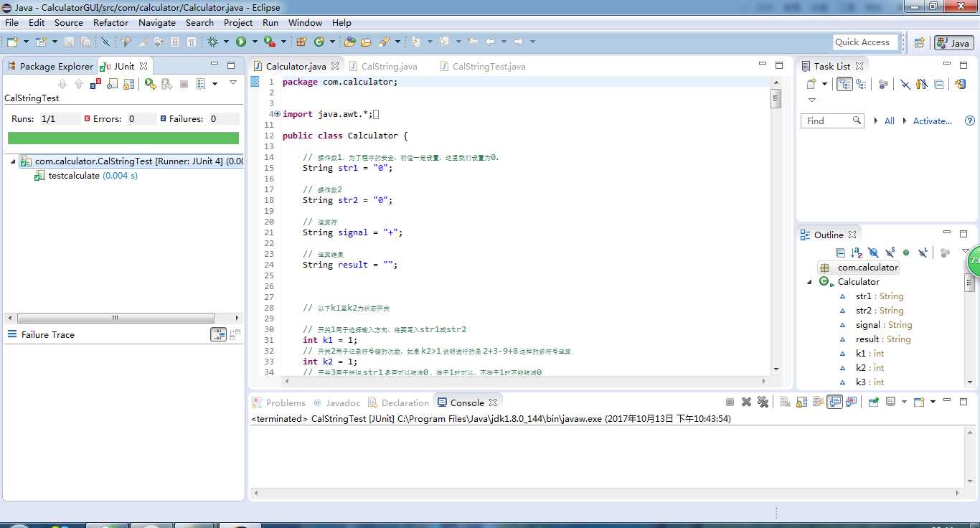Click the New file toolbar icon
The image size is (980, 528).
pos(12,42)
